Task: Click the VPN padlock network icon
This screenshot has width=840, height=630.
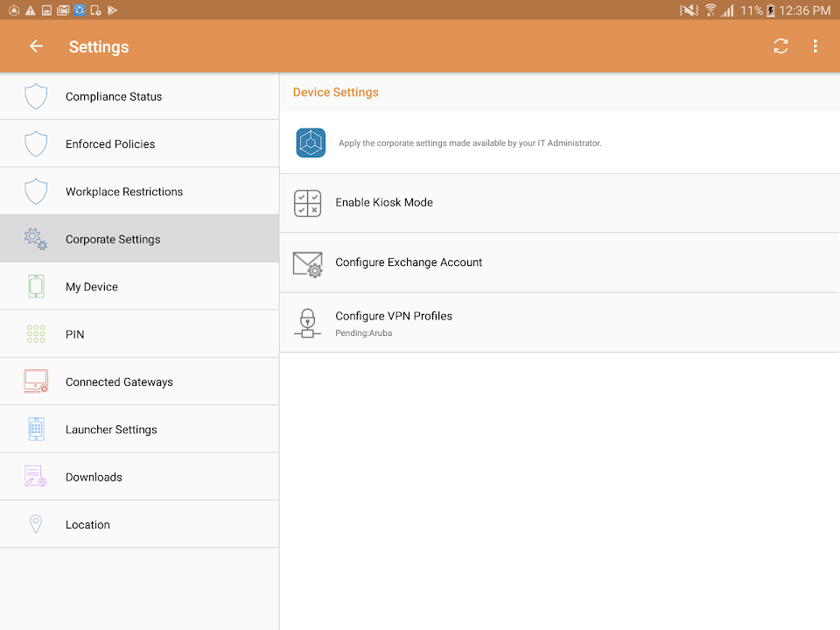Action: coord(307,323)
